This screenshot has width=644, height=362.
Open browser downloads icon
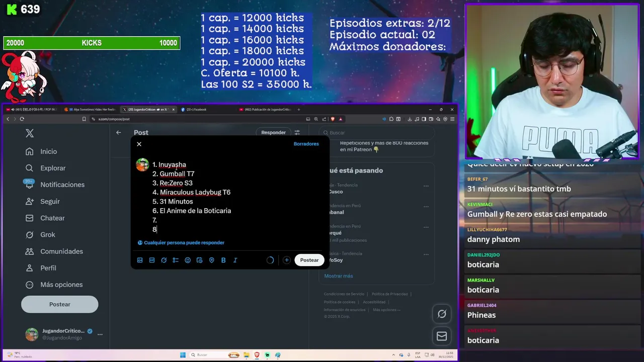410,119
